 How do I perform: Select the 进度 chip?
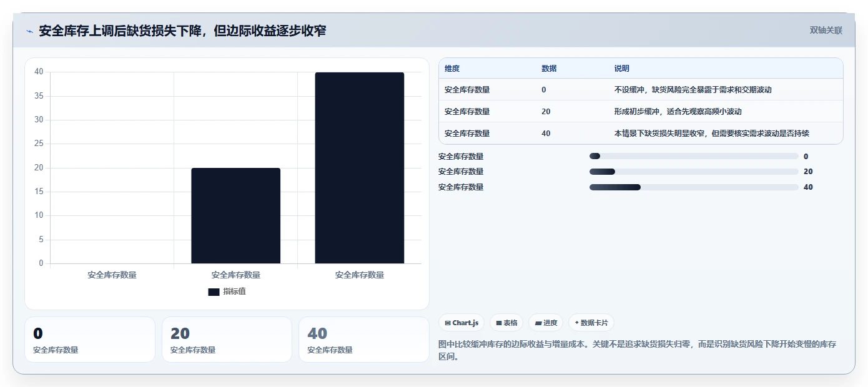coord(546,323)
